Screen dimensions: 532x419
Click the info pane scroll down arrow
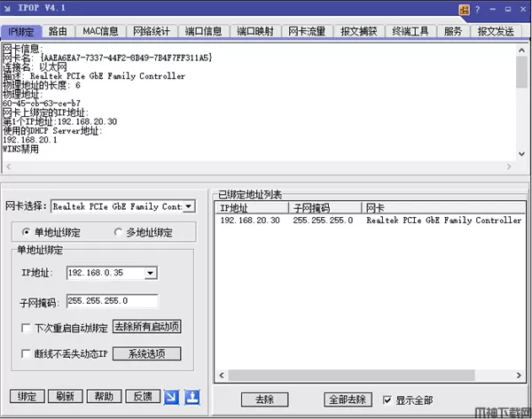[521, 154]
